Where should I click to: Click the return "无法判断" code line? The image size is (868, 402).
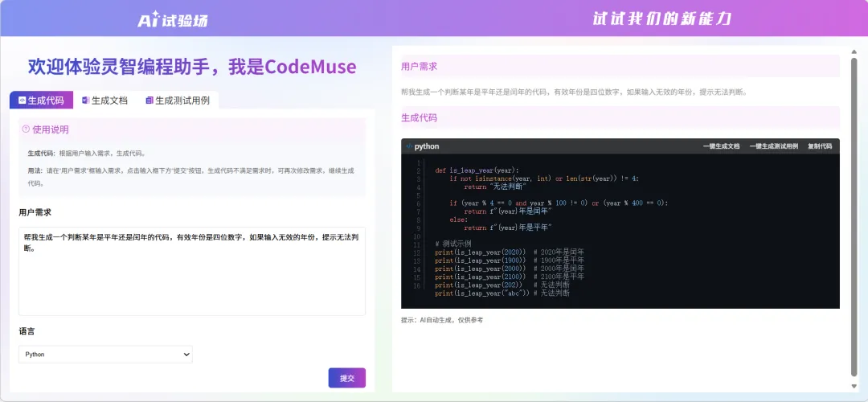[x=494, y=187]
